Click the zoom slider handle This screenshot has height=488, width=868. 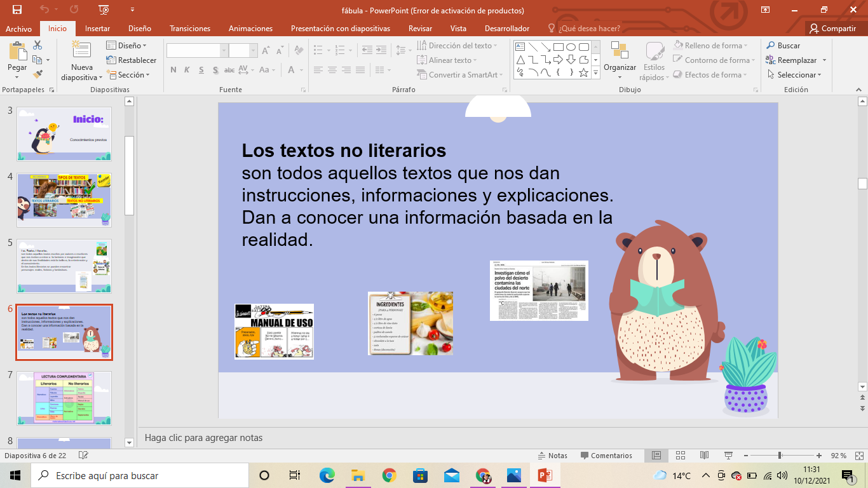(x=780, y=456)
